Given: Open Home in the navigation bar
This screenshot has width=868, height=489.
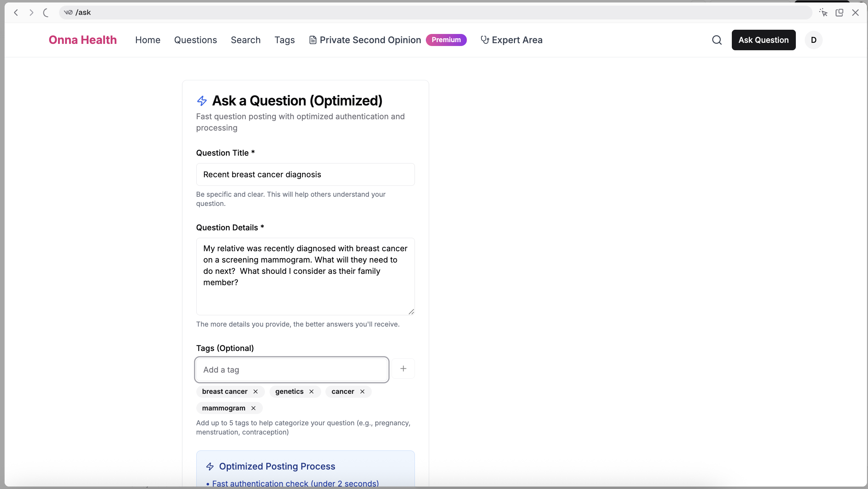Looking at the screenshot, I should [147, 40].
